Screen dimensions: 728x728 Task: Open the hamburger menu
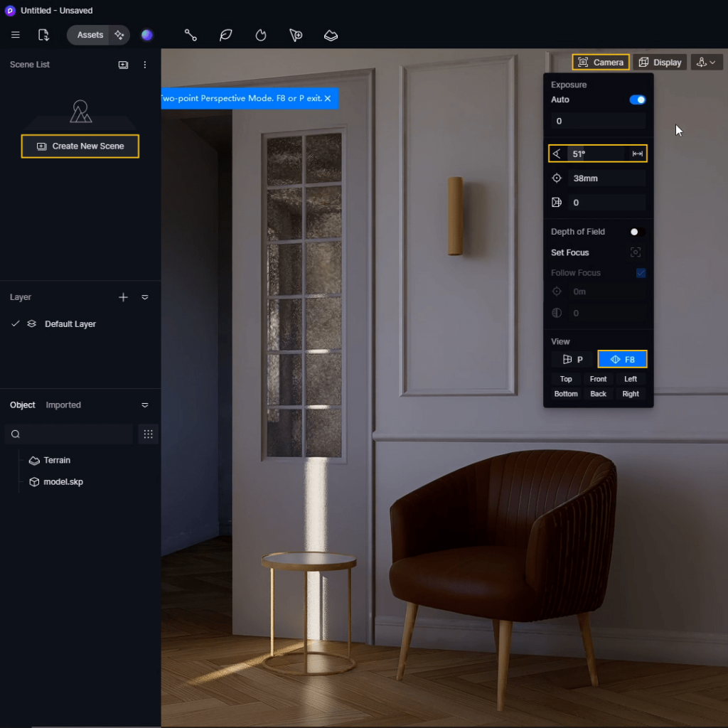[16, 34]
